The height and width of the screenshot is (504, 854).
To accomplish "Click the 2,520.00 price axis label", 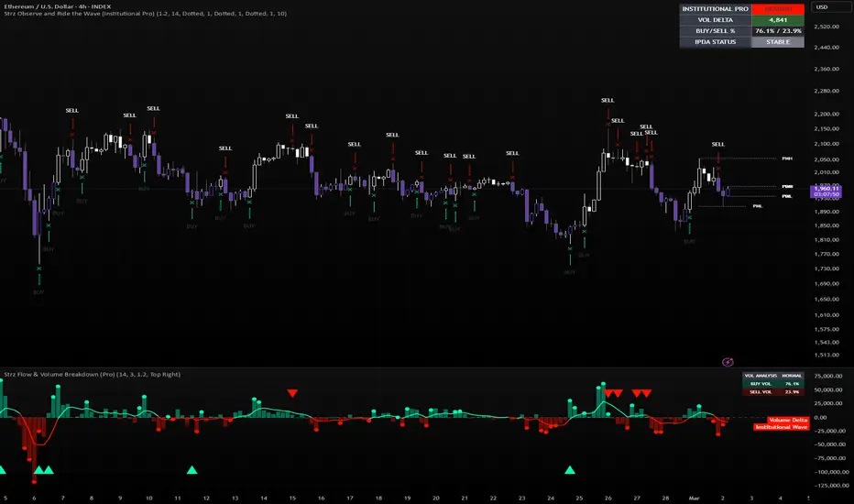I will [x=827, y=27].
